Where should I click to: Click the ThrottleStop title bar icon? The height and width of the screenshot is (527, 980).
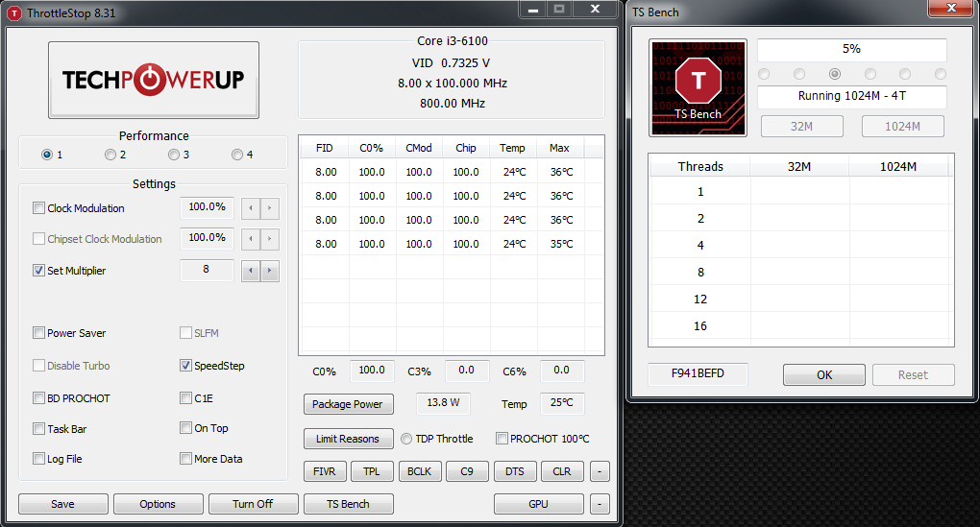13,13
